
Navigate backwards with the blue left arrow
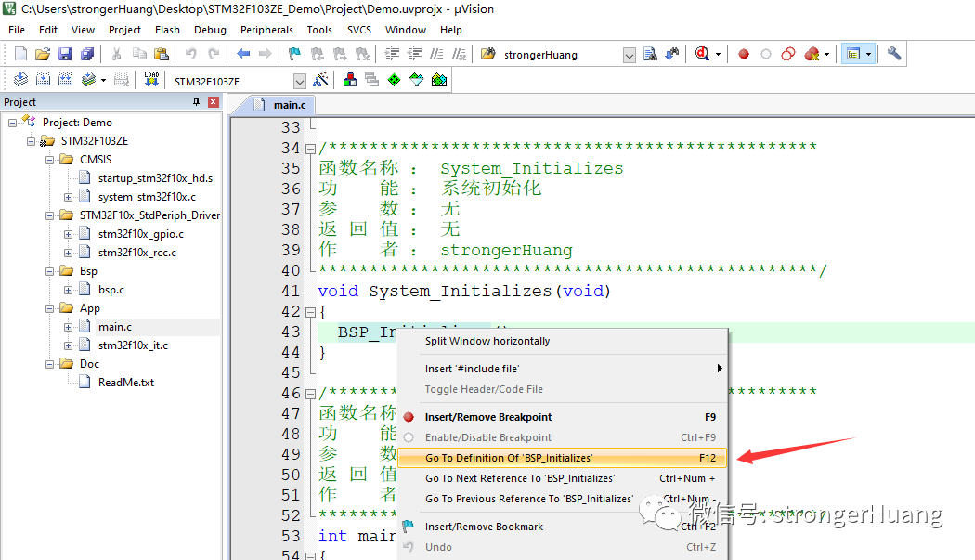point(243,54)
